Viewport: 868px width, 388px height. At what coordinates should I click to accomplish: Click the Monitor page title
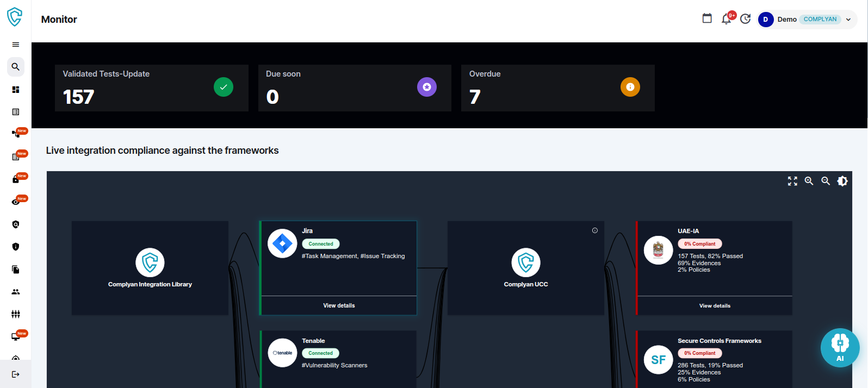[59, 20]
